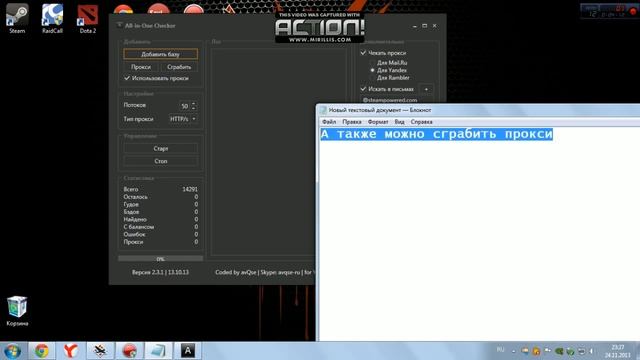Click the Прокси button in checker
This screenshot has width=640, height=360.
(141, 67)
